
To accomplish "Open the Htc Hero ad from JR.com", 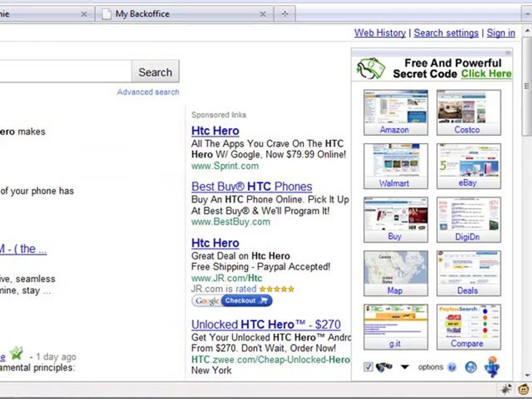I will click(x=215, y=243).
